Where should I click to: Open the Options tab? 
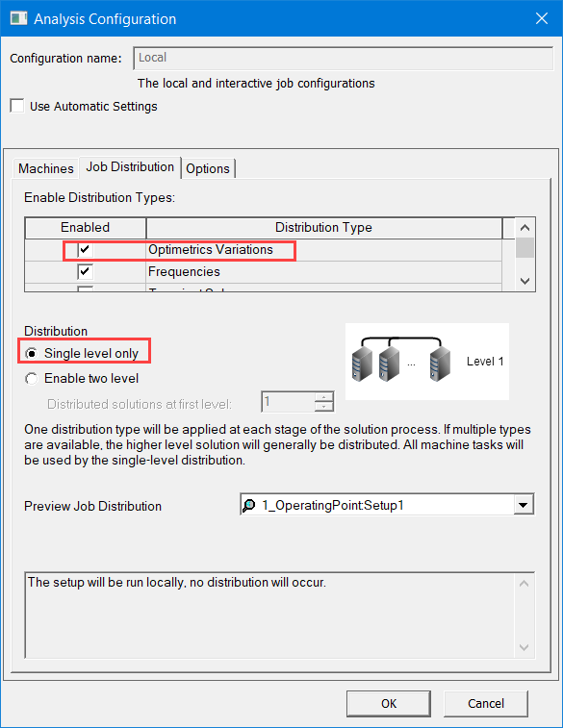208,168
